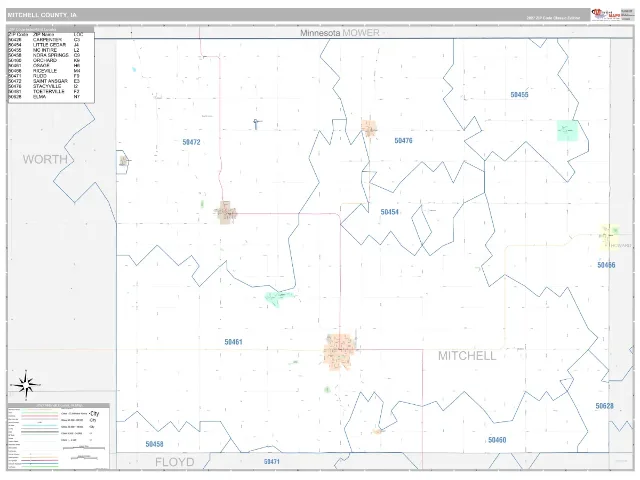Click the ZIP label 50476
Image resolution: width=640 pixels, height=480 pixels.
point(403,140)
